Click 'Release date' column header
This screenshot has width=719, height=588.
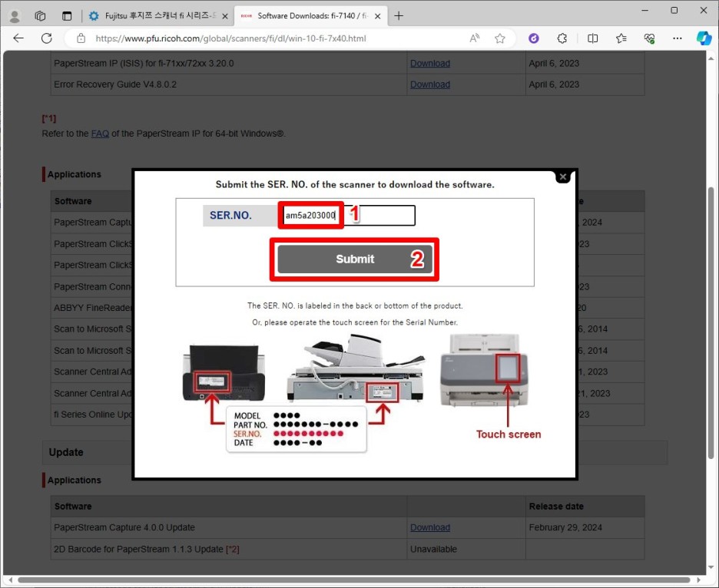(556, 507)
